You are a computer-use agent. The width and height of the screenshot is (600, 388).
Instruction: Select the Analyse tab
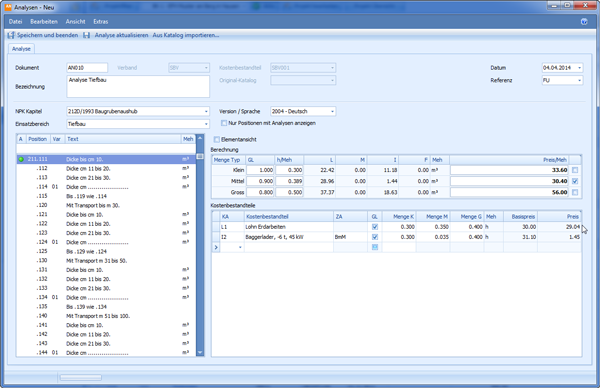(x=21, y=49)
